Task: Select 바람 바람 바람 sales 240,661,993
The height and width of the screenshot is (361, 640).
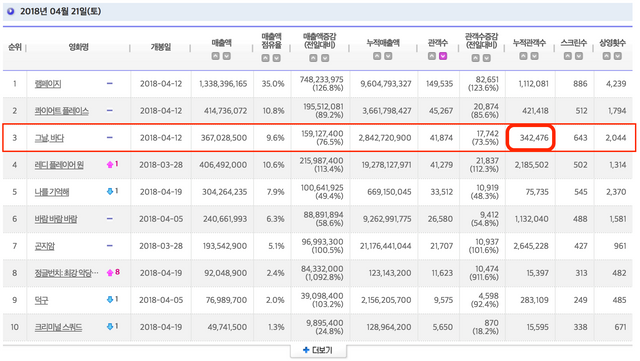Action: pyautogui.click(x=225, y=219)
